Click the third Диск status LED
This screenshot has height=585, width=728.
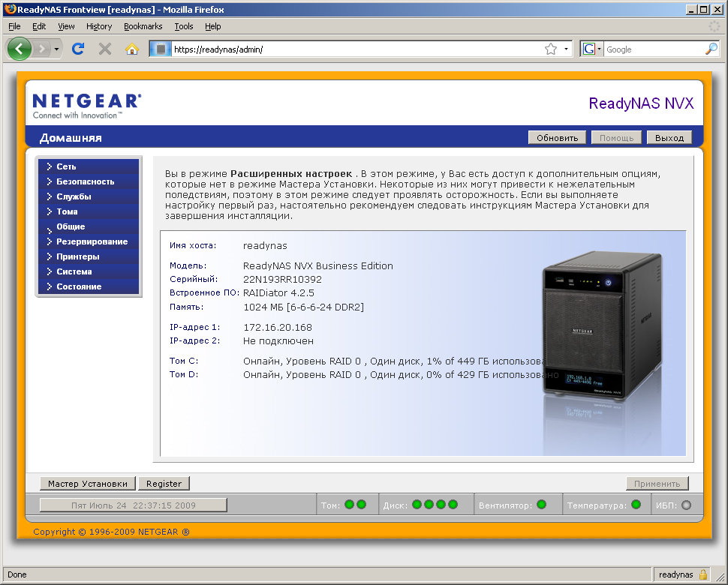pos(441,504)
